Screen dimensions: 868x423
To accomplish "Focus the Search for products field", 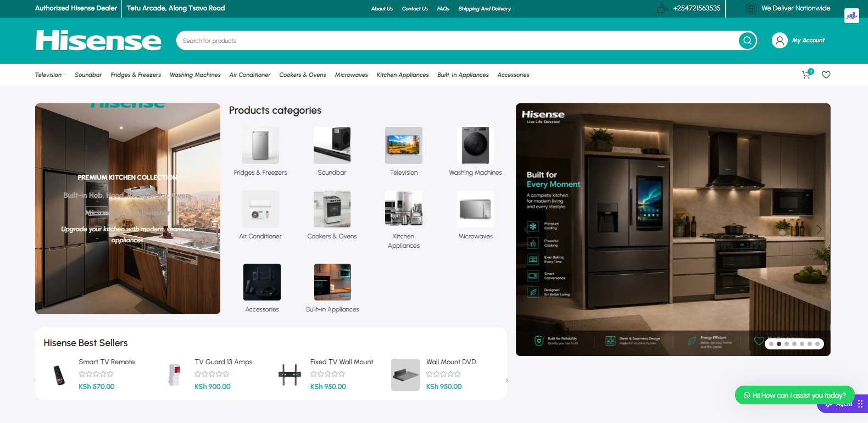I will pos(457,41).
